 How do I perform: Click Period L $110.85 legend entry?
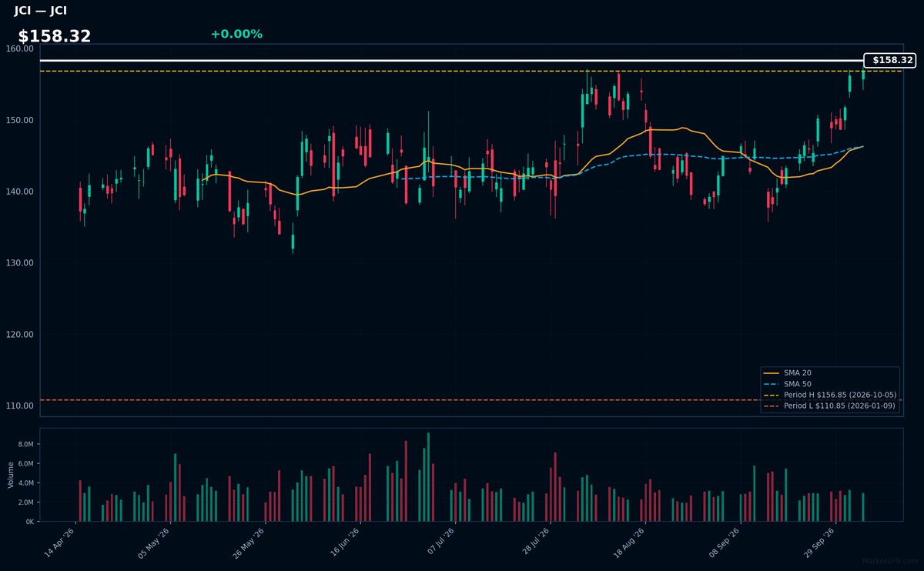[831, 406]
